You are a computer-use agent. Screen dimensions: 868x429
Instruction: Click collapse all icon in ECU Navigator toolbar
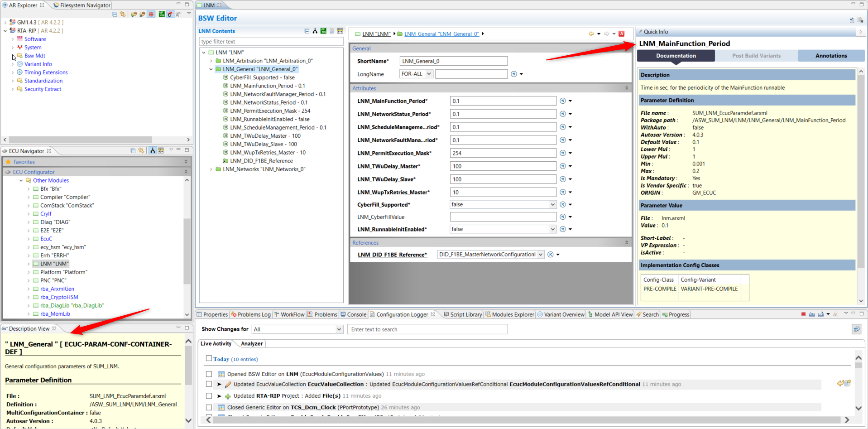pyautogui.click(x=133, y=151)
